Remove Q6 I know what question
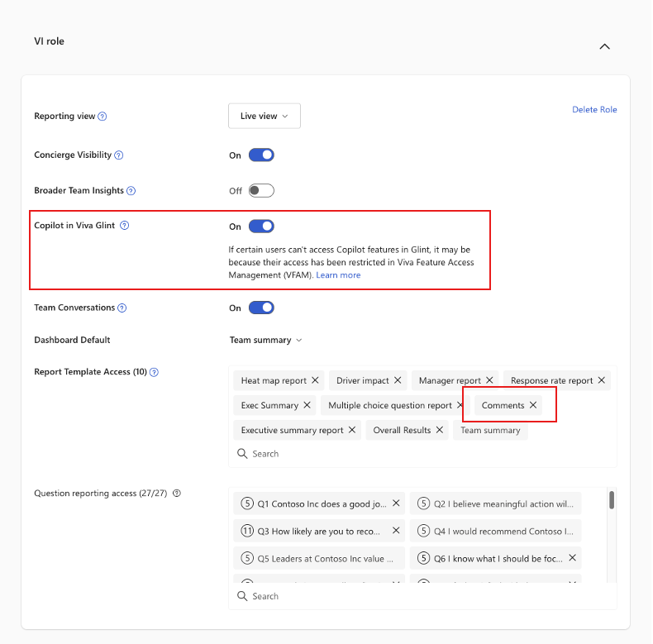The height and width of the screenshot is (644, 653). 573,558
